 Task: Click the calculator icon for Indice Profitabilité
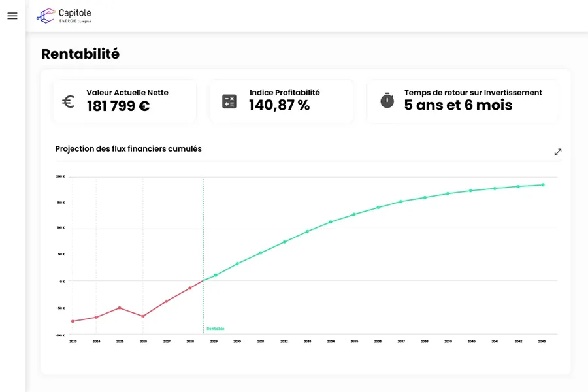pyautogui.click(x=229, y=101)
